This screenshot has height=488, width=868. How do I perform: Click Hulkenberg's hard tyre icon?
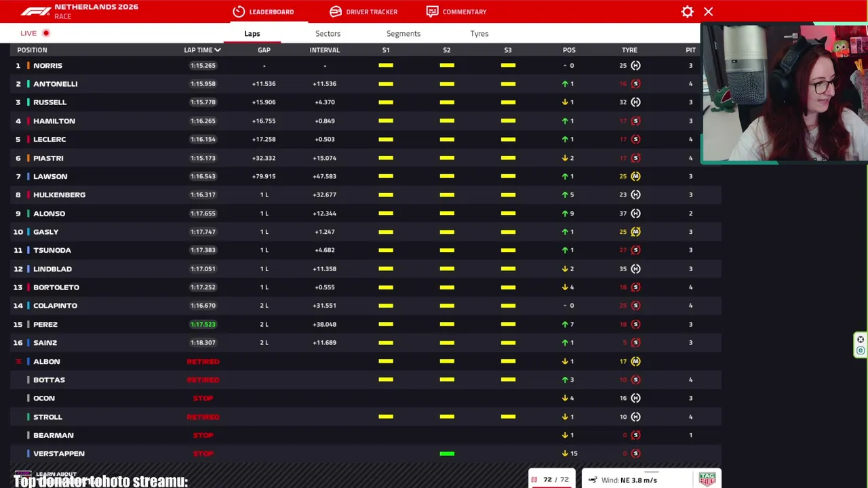635,195
